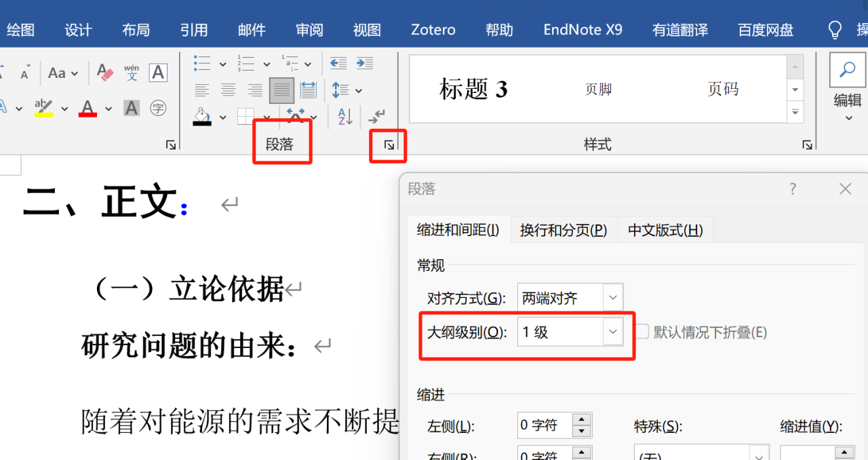Open the 百度网盘 ribbon tab
The height and width of the screenshot is (460, 868).
click(766, 30)
